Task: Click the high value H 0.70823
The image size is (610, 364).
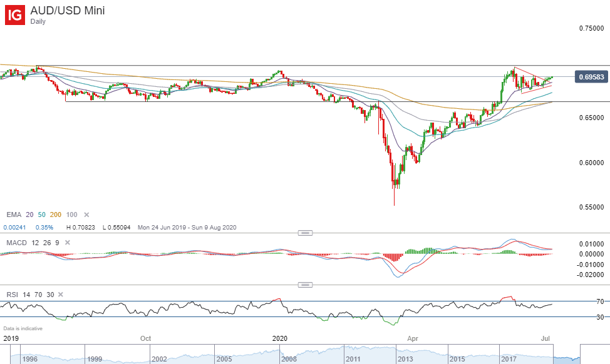Action: pos(81,228)
